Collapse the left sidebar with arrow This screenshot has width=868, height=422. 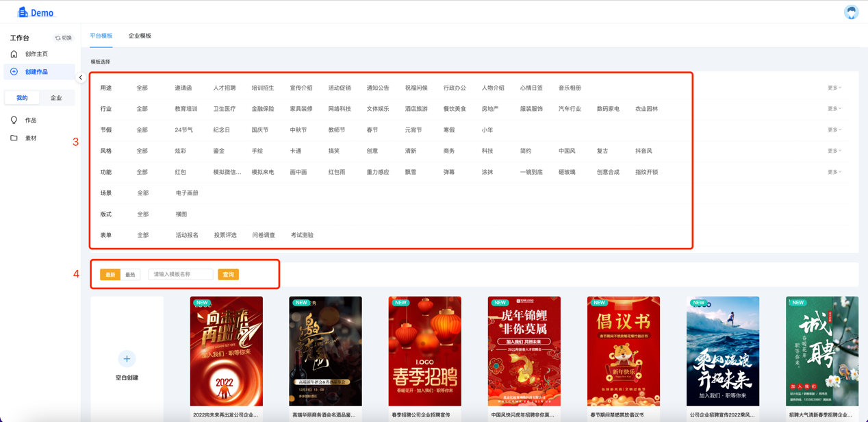(x=81, y=77)
